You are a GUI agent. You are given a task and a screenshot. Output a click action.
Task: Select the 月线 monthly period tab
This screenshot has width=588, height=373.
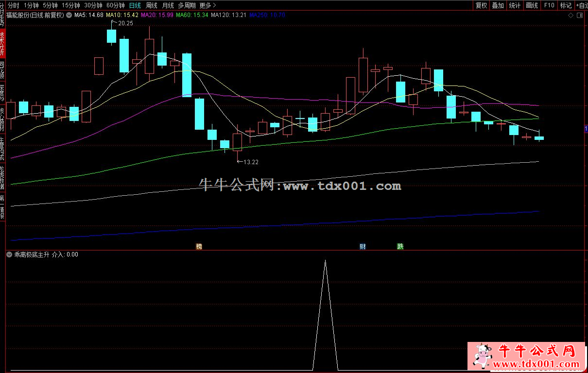click(x=168, y=5)
